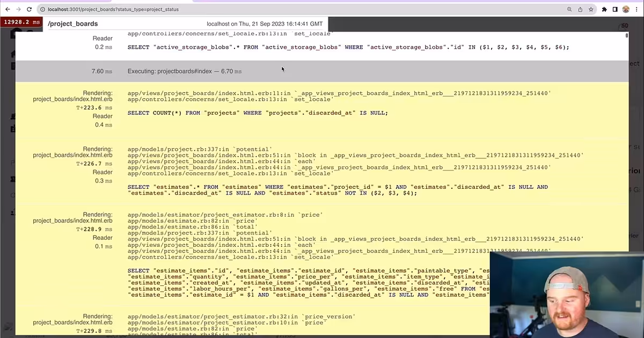644x338 pixels.
Task: Click the 0.4 ms Reader duration
Action: (104, 125)
